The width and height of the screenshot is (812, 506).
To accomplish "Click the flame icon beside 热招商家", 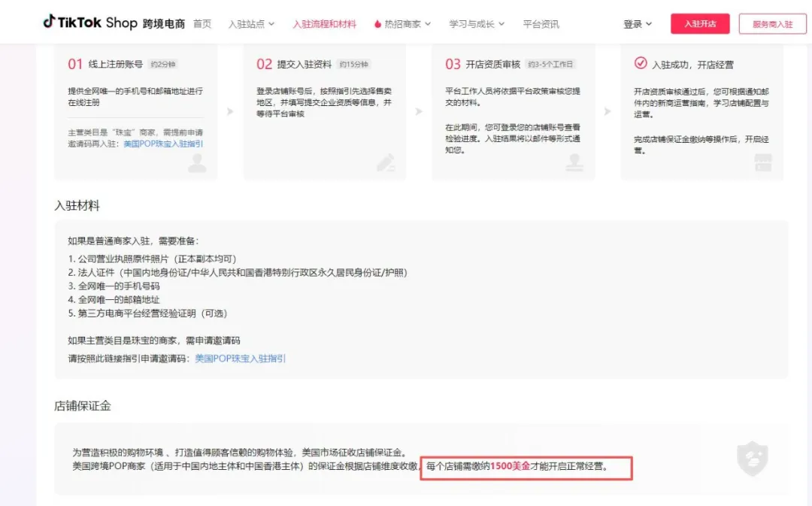I will pyautogui.click(x=377, y=23).
